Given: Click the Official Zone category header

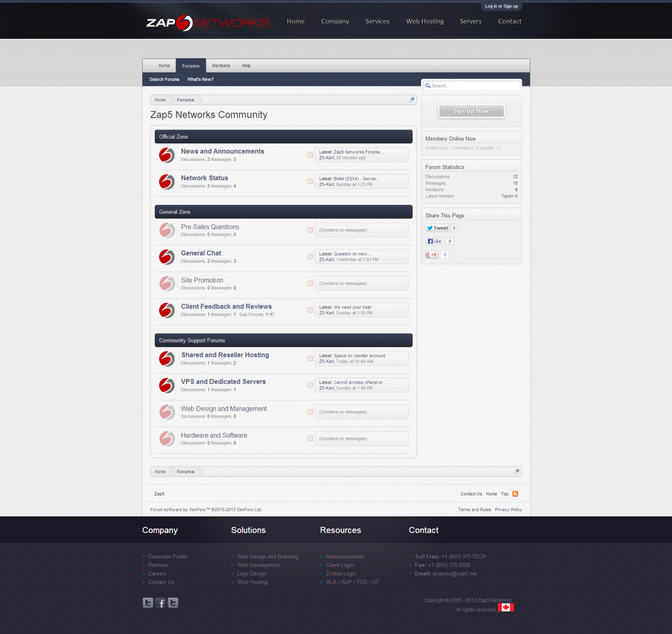Looking at the screenshot, I should (x=283, y=137).
